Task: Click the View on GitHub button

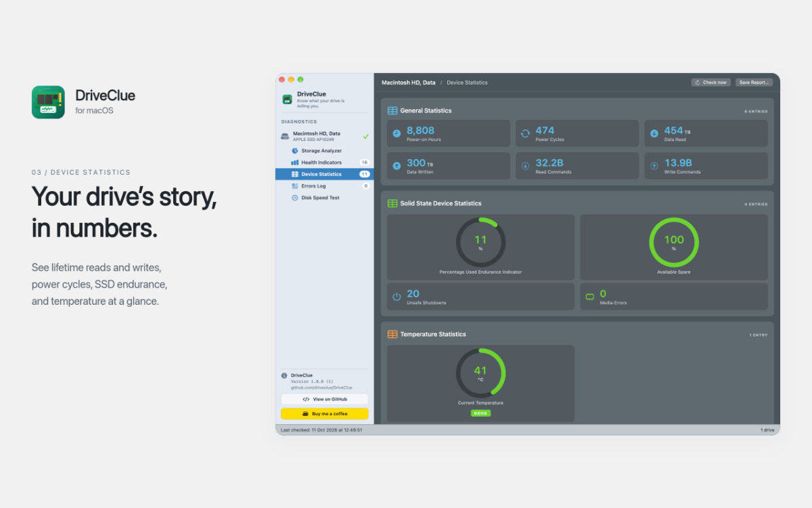Action: 324,399
